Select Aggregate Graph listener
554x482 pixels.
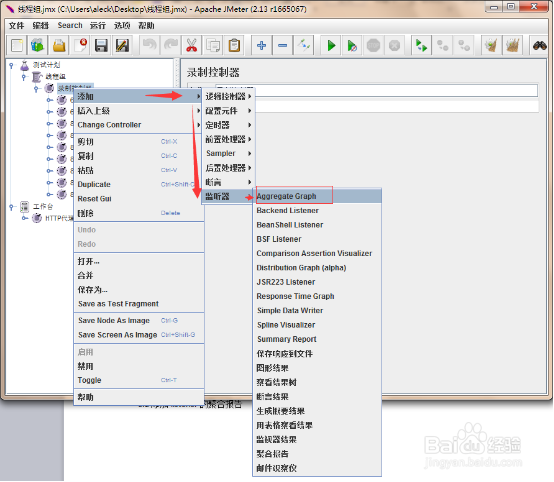[317, 196]
